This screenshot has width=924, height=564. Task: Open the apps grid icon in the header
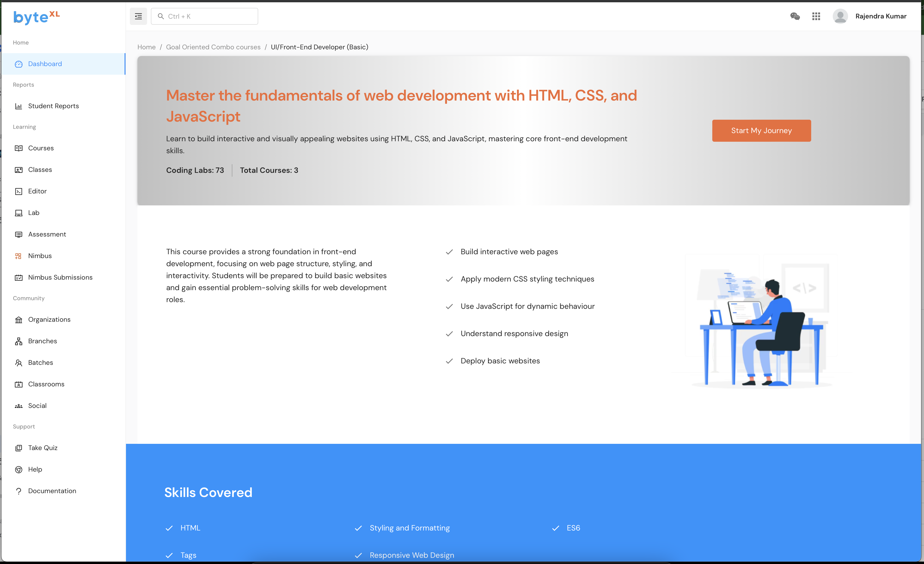tap(816, 16)
